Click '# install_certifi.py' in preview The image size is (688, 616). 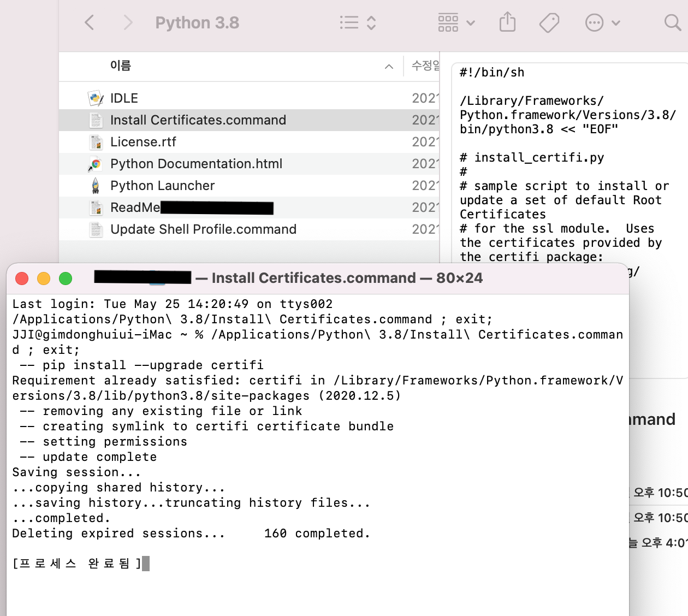pyautogui.click(x=532, y=158)
